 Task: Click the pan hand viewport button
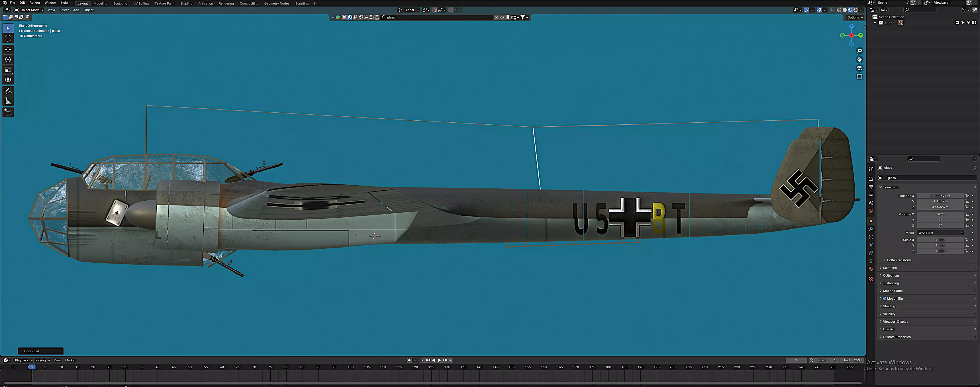[x=859, y=59]
